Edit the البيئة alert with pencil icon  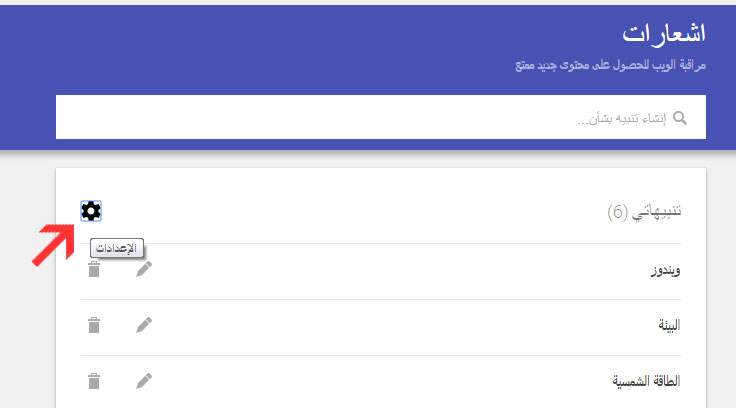click(144, 325)
